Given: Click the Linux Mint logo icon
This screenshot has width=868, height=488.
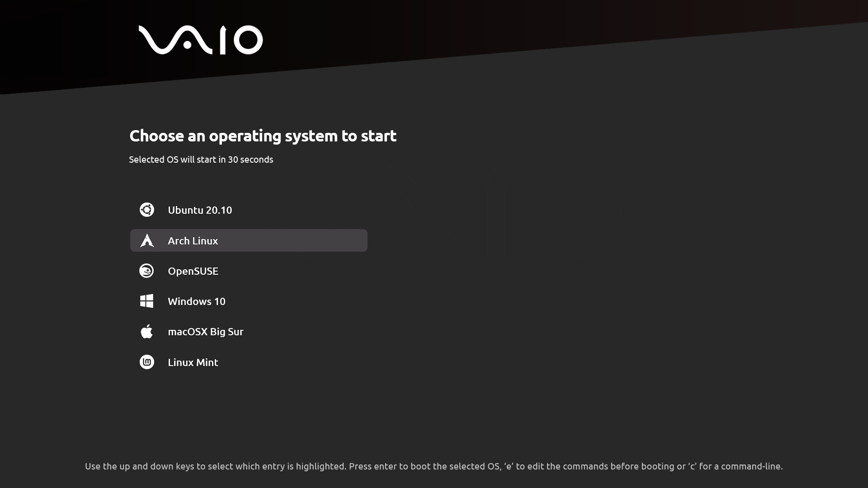Looking at the screenshot, I should point(147,362).
